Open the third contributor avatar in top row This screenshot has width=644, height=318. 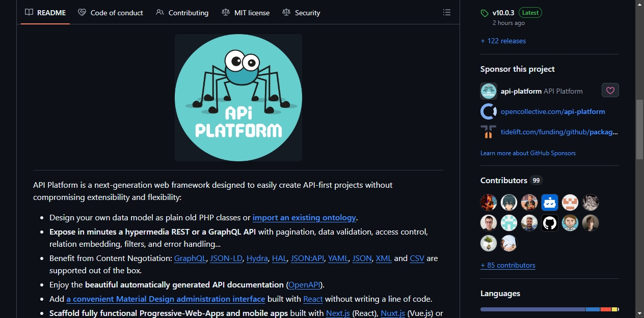pyautogui.click(x=529, y=203)
